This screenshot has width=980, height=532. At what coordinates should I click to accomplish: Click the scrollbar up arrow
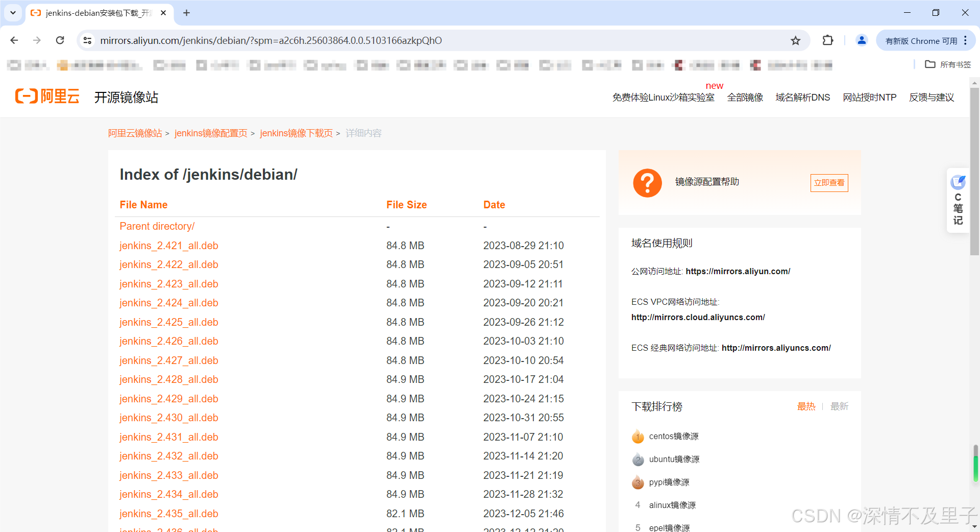974,82
